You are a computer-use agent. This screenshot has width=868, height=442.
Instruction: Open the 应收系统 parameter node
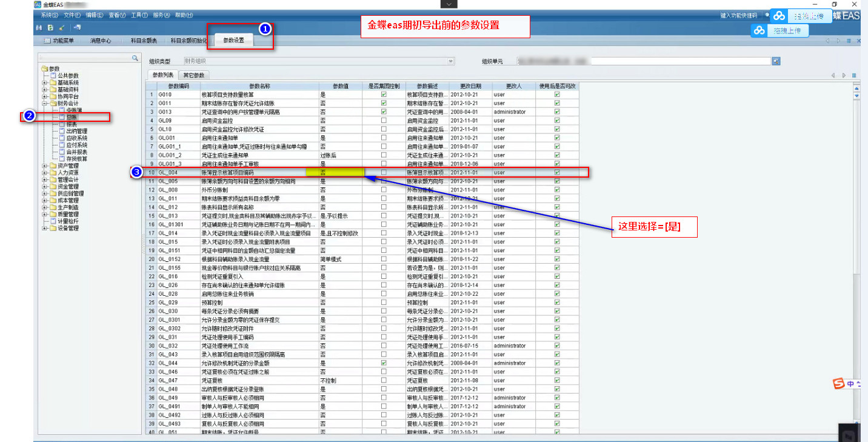click(76, 138)
